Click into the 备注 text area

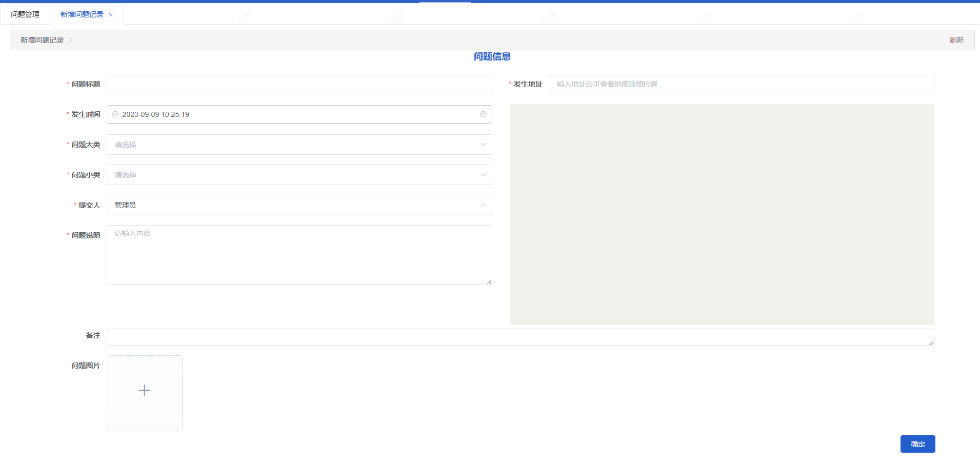tap(521, 337)
